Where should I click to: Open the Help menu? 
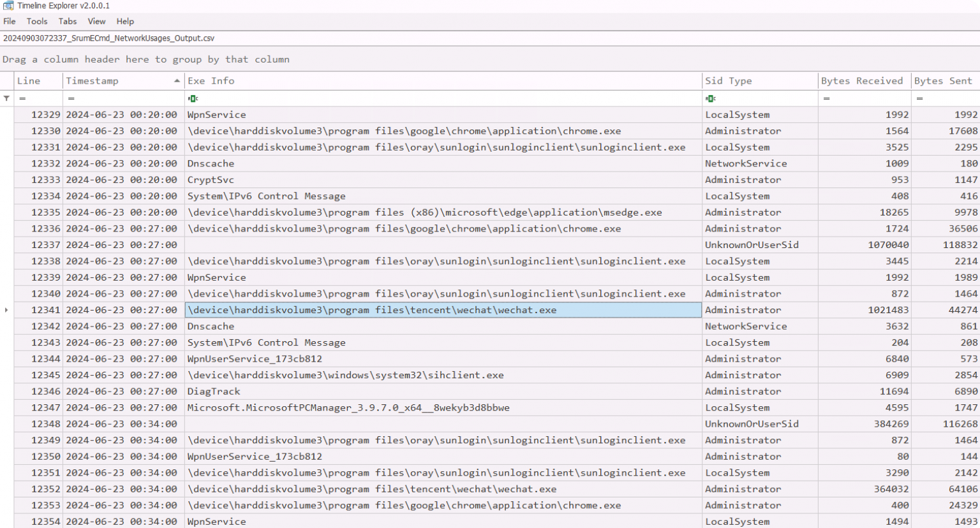[125, 21]
